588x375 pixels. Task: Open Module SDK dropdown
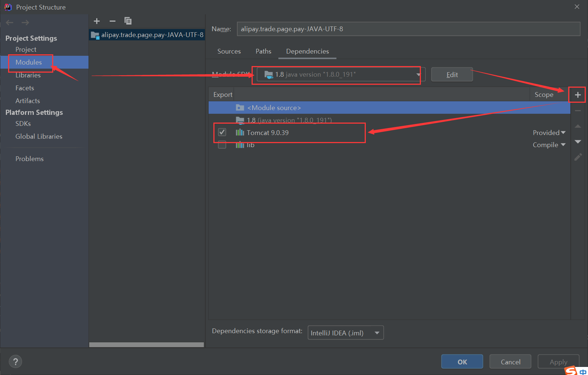point(341,74)
